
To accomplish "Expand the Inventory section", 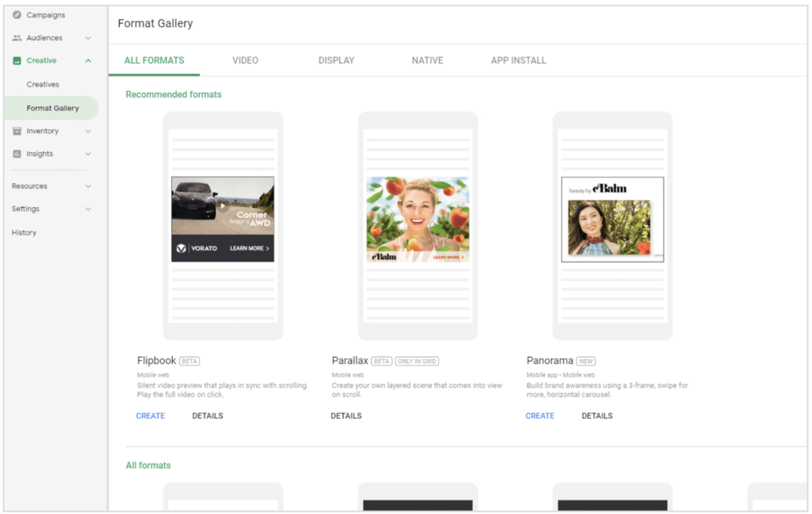I will pos(89,130).
